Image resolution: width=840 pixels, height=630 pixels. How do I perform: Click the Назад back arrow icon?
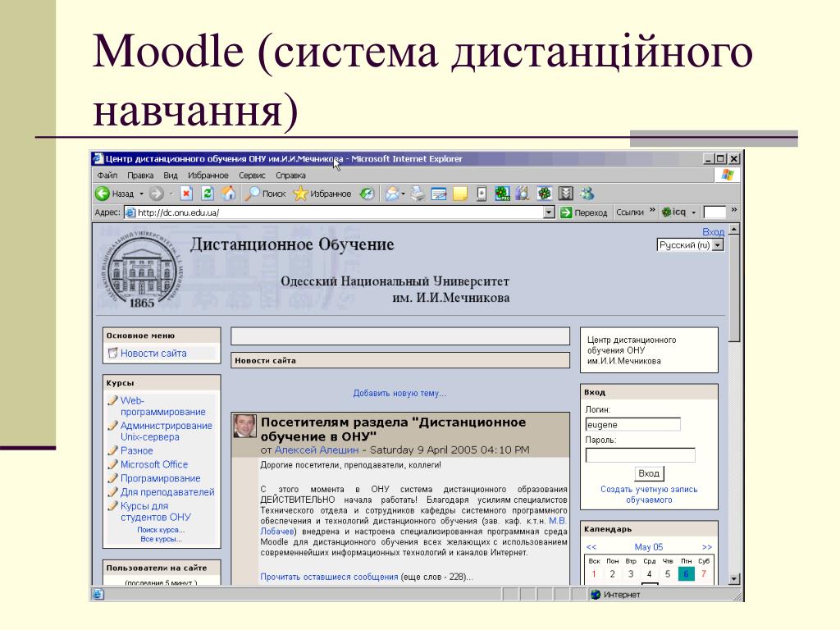pyautogui.click(x=103, y=194)
